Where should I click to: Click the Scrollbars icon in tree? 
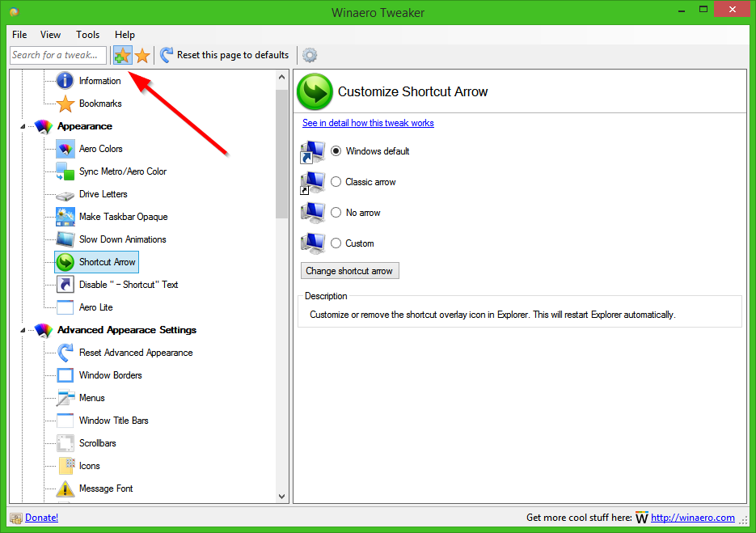[65, 442]
